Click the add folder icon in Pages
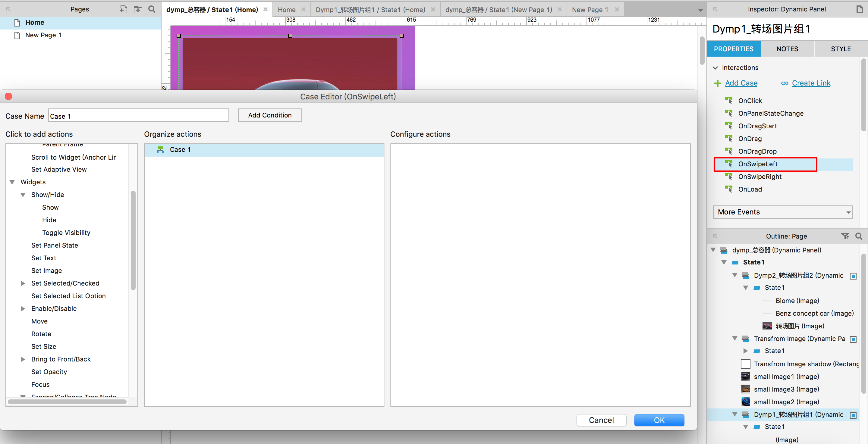868x444 pixels. [x=138, y=9]
